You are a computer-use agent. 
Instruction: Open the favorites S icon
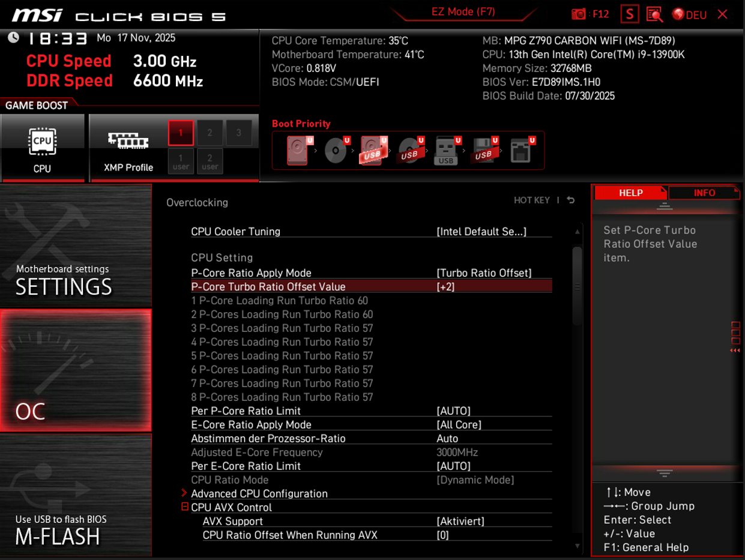click(629, 14)
